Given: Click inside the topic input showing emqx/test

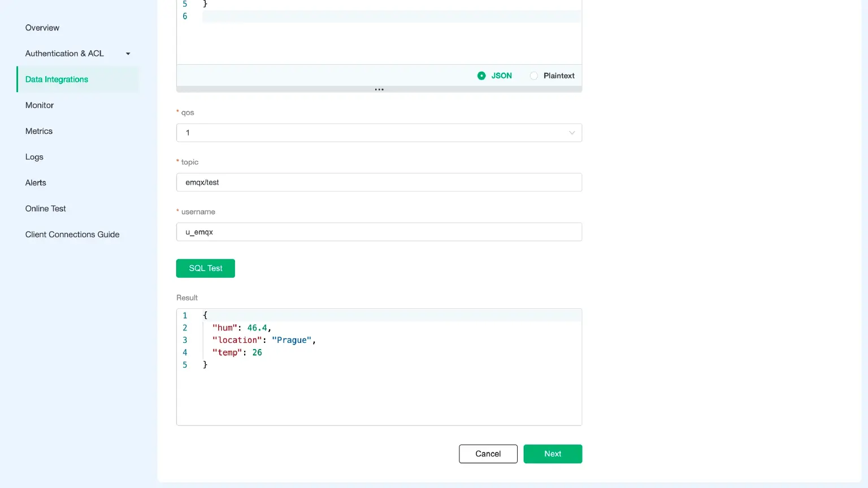Looking at the screenshot, I should (x=379, y=182).
